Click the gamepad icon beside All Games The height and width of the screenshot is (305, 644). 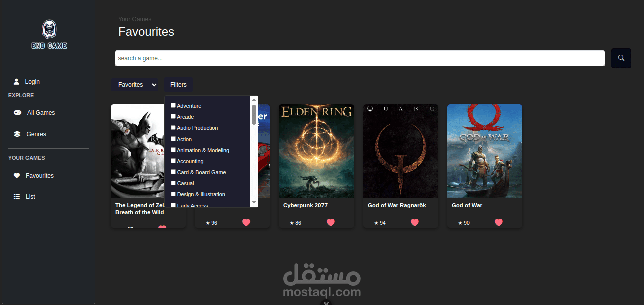tap(17, 113)
